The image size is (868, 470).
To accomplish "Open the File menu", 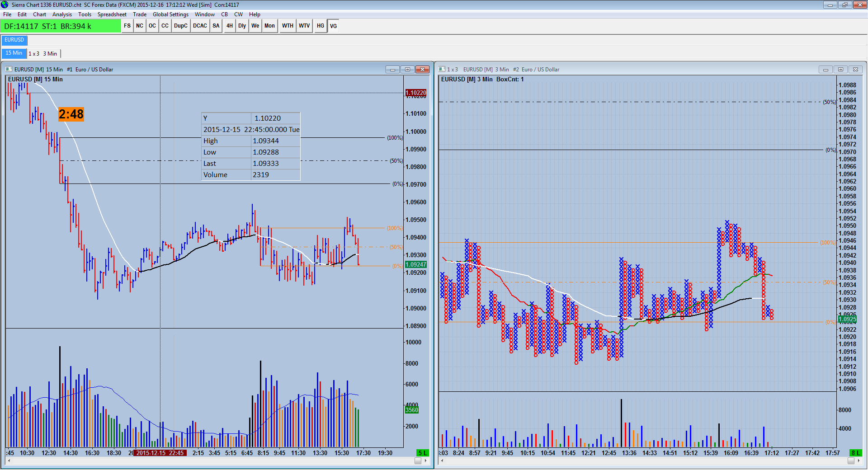I will coord(7,14).
